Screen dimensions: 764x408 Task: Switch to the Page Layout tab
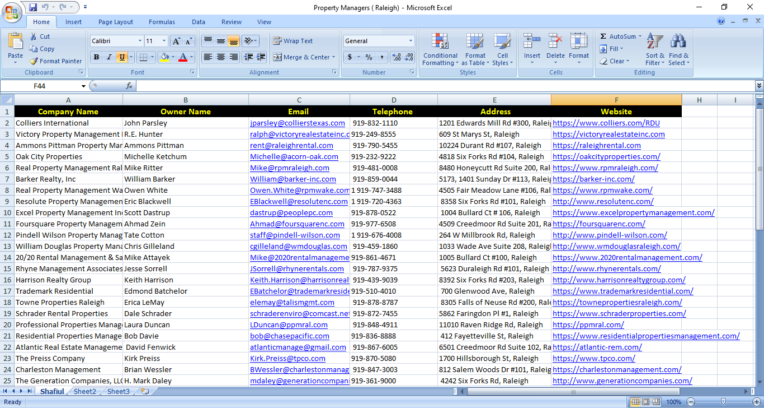click(115, 22)
